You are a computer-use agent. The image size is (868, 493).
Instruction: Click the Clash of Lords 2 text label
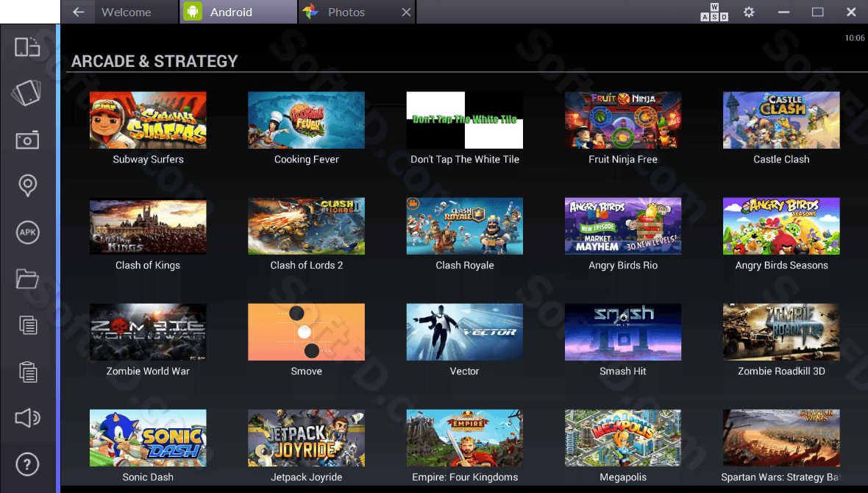tap(306, 266)
